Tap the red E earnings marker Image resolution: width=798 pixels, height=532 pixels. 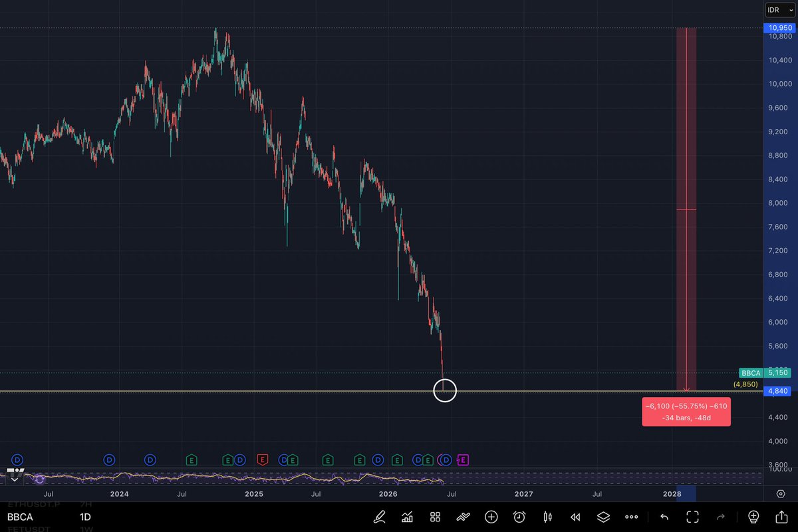(x=263, y=460)
